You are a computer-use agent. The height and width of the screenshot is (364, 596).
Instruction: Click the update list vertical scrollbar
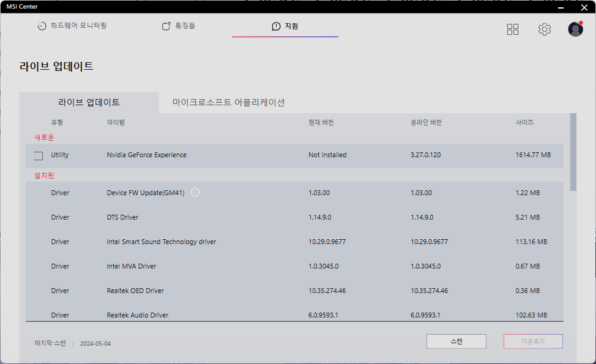coord(573,152)
